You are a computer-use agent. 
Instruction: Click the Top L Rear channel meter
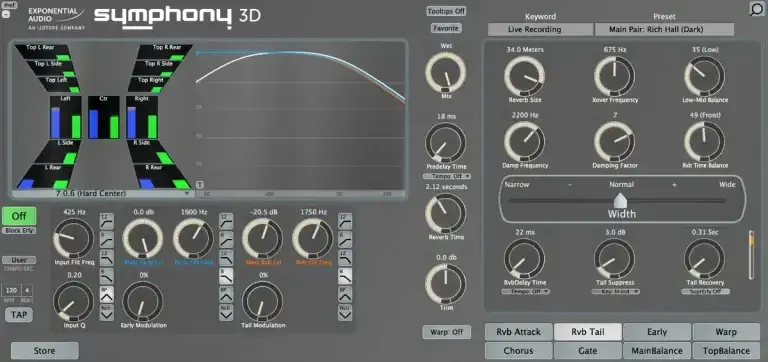(x=44, y=52)
